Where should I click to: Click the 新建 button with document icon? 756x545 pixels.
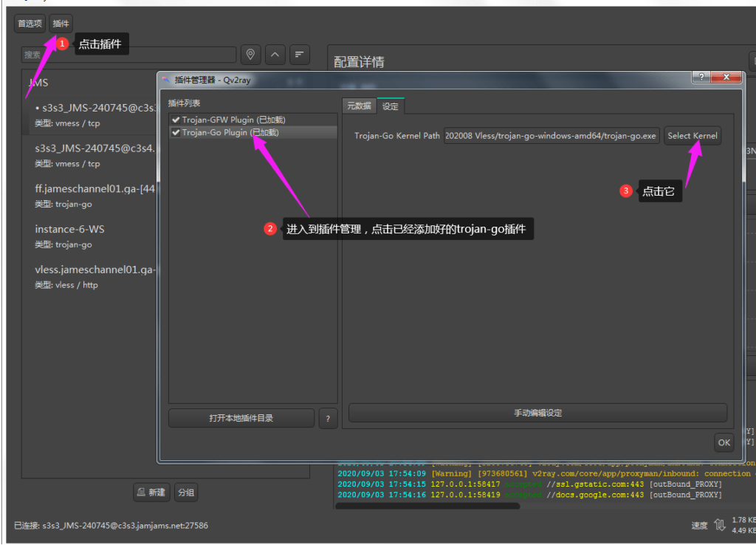pos(151,493)
